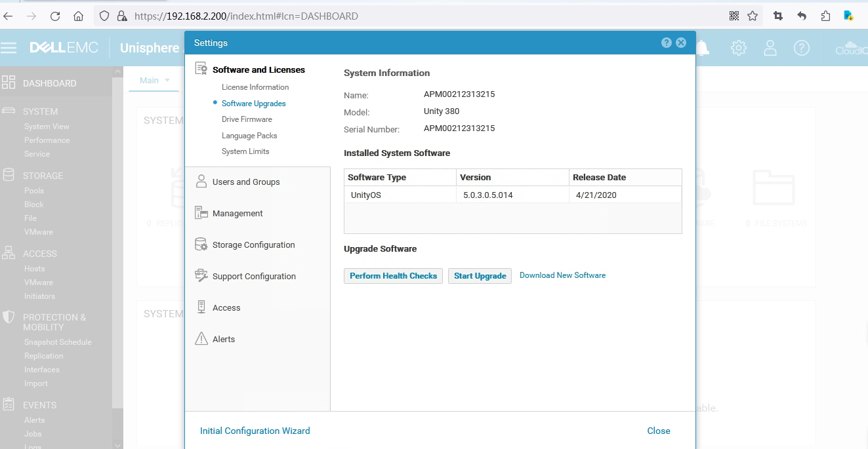The width and height of the screenshot is (868, 449).
Task: Click the Software and Licenses icon
Action: coord(201,69)
